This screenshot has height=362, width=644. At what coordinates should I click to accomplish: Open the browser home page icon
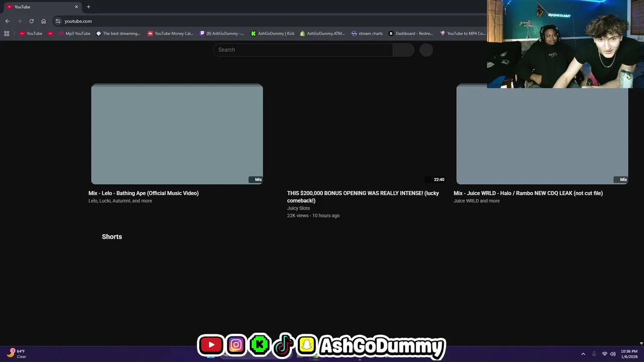(43, 21)
